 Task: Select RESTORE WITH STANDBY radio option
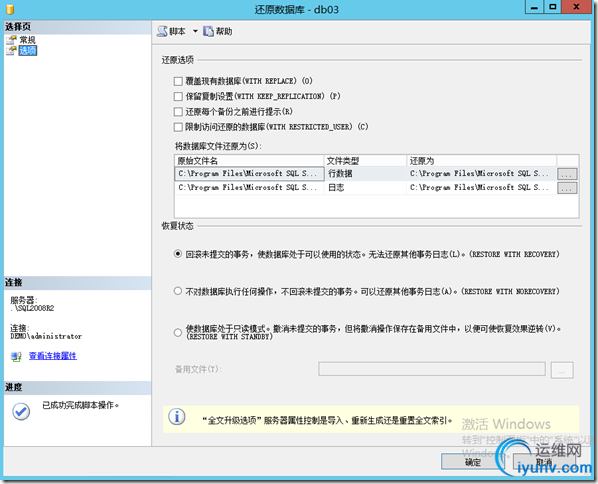(x=178, y=333)
